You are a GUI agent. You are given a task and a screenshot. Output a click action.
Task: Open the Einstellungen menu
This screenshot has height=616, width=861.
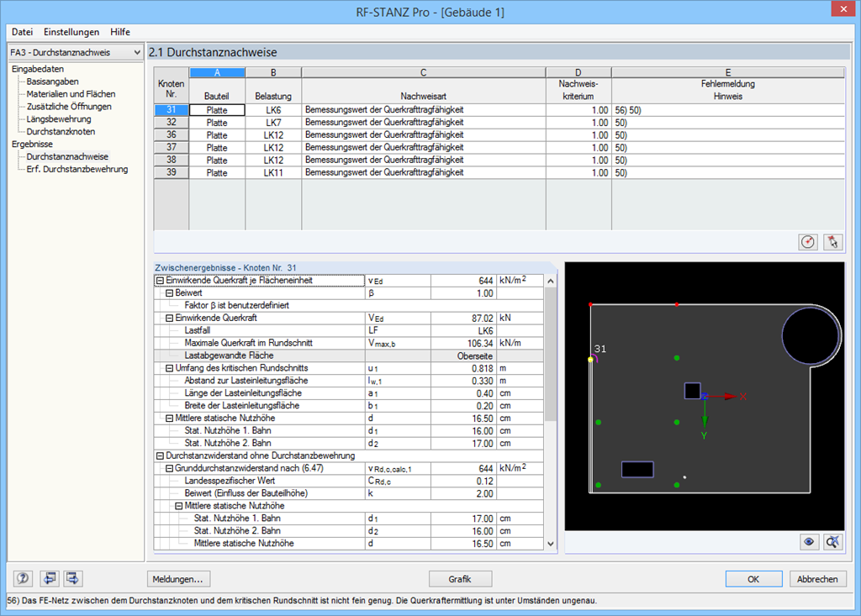[71, 32]
